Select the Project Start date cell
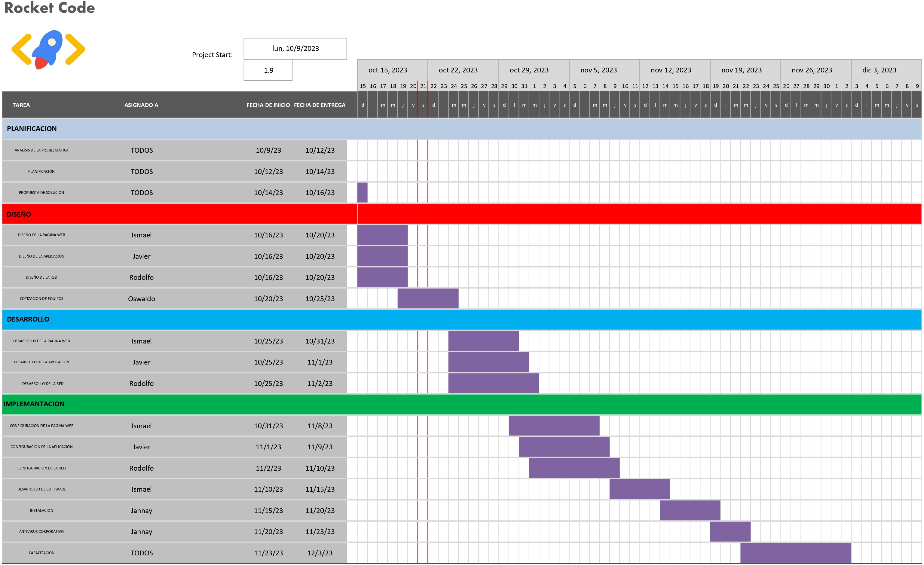 pyautogui.click(x=295, y=48)
